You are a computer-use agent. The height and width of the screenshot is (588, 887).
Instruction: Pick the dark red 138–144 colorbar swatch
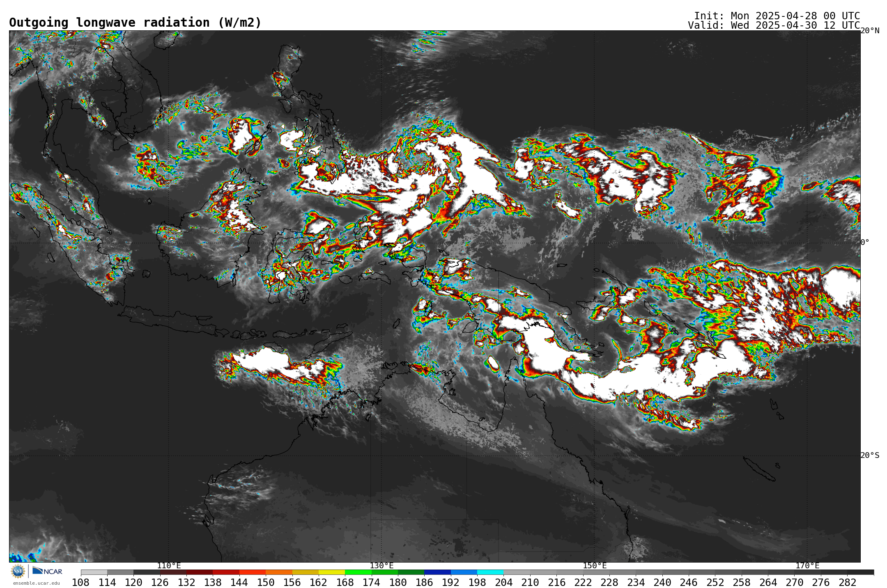click(x=226, y=572)
